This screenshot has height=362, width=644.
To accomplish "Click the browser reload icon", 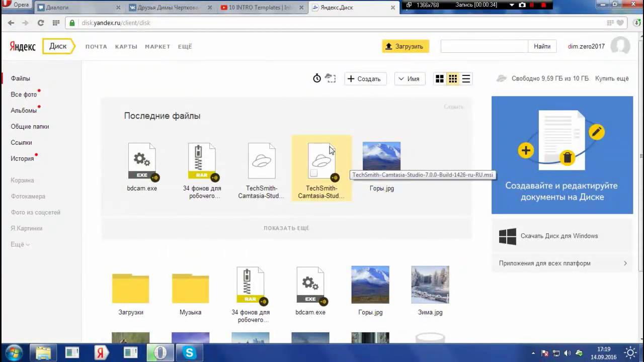I will pos(41,23).
